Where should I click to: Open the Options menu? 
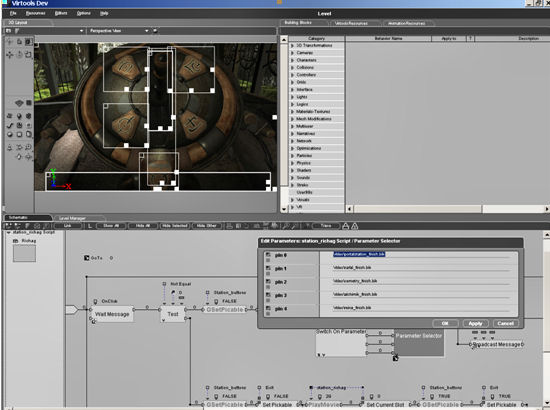click(83, 13)
